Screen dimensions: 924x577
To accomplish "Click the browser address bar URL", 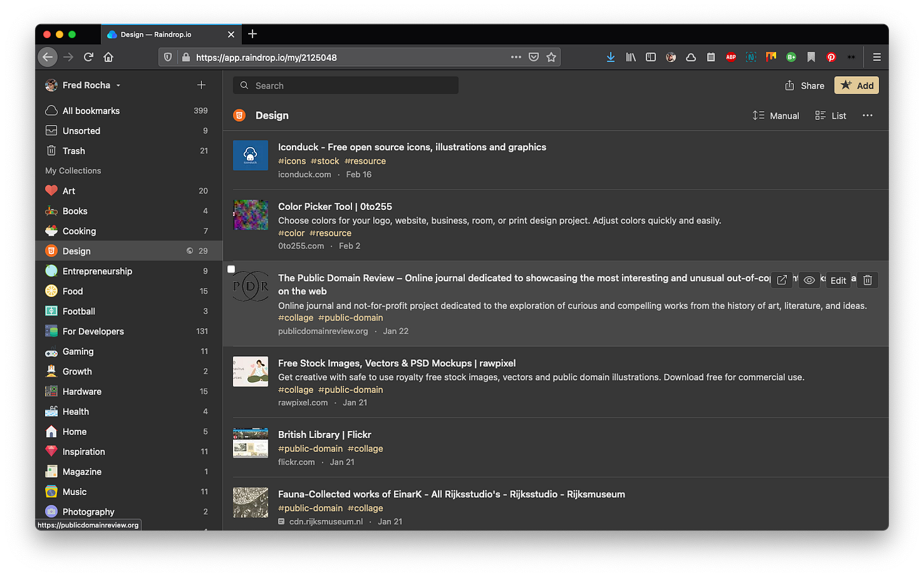I will pos(267,57).
